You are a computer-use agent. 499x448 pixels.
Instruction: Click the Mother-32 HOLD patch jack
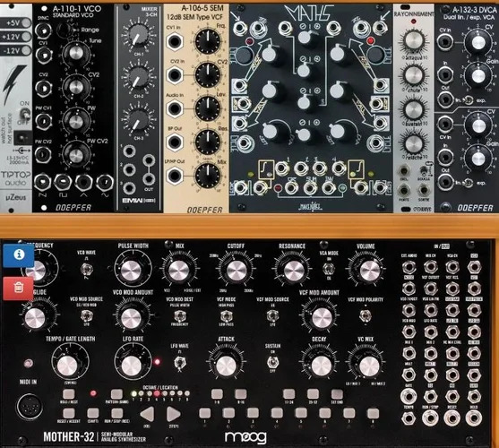[x=474, y=418]
